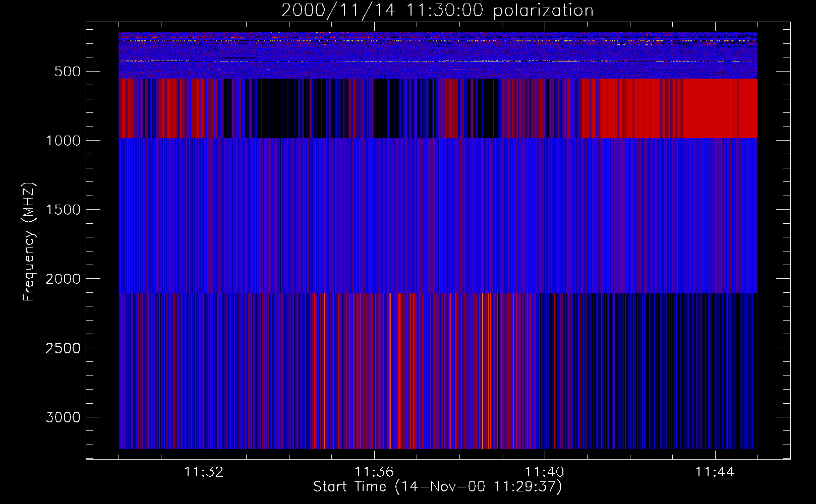Click the noisy band above 500 MHz
Screen dimensions: 816x504
438,55
